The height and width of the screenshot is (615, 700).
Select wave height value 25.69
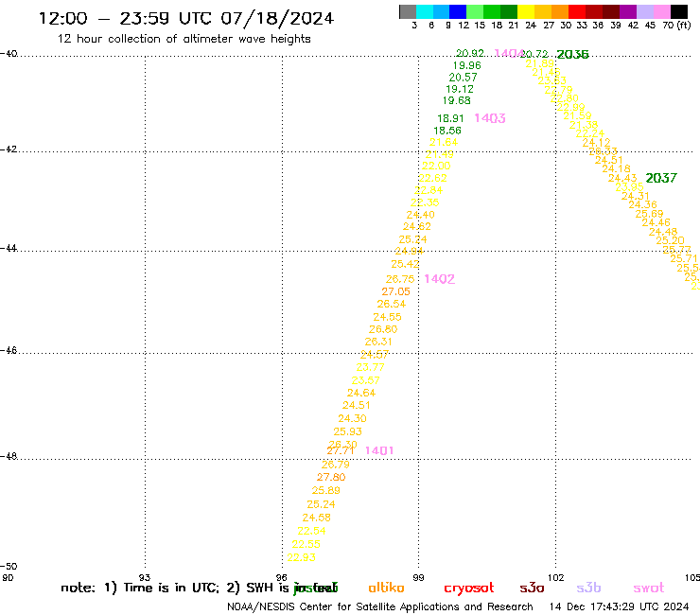[x=650, y=214]
